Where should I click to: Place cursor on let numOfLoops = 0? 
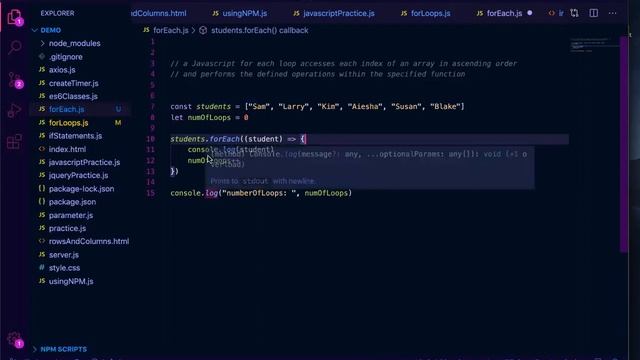tap(209, 118)
